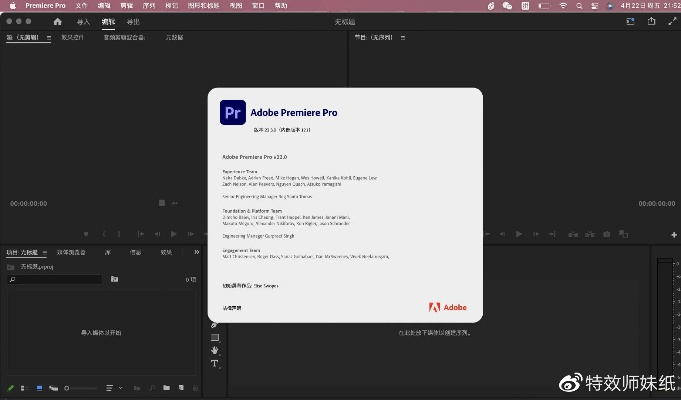Switch project panel to list view
The width and height of the screenshot is (681, 400).
pyautogui.click(x=26, y=387)
